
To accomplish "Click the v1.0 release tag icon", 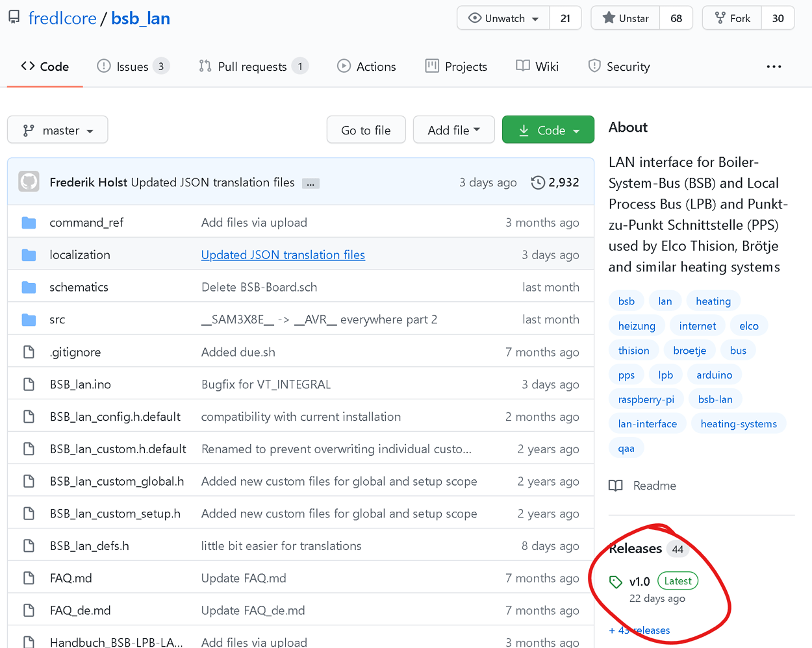I will (x=616, y=582).
